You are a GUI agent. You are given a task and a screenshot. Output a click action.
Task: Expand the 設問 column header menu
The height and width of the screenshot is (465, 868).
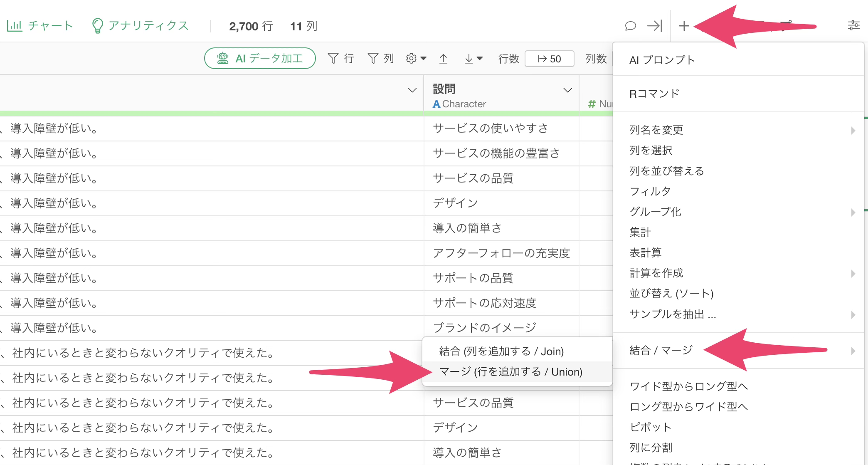click(567, 90)
